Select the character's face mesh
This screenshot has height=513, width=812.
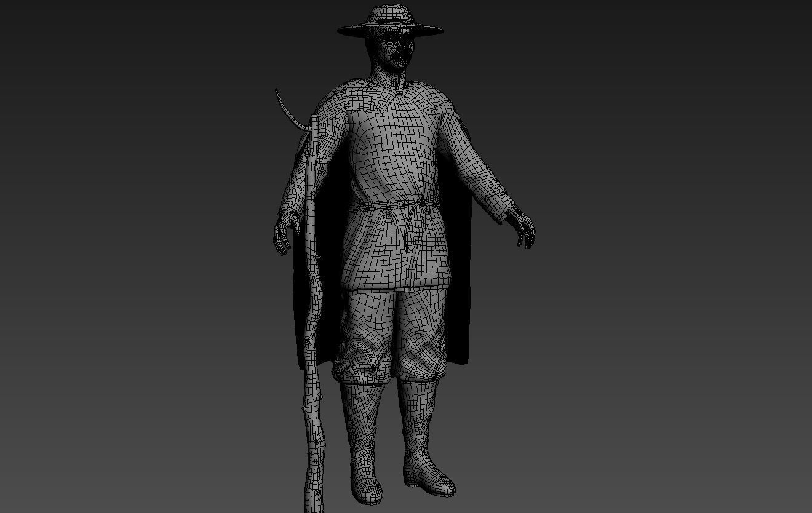tap(394, 51)
